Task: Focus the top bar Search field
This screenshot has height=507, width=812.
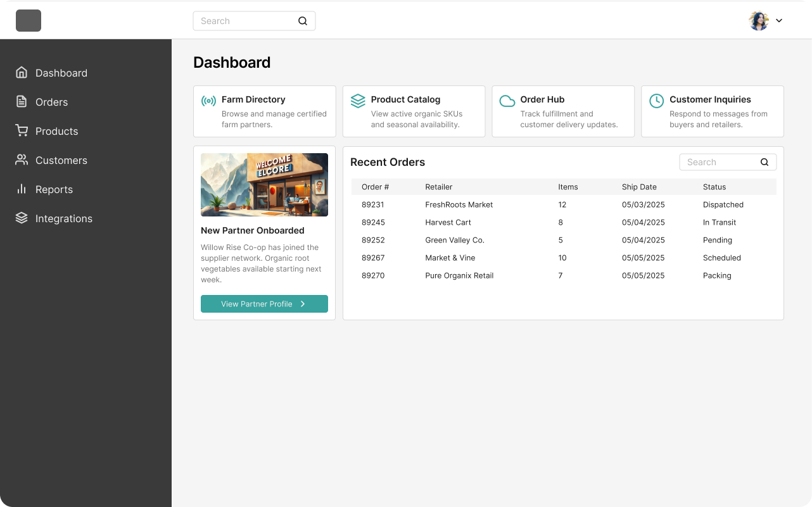Action: click(254, 21)
